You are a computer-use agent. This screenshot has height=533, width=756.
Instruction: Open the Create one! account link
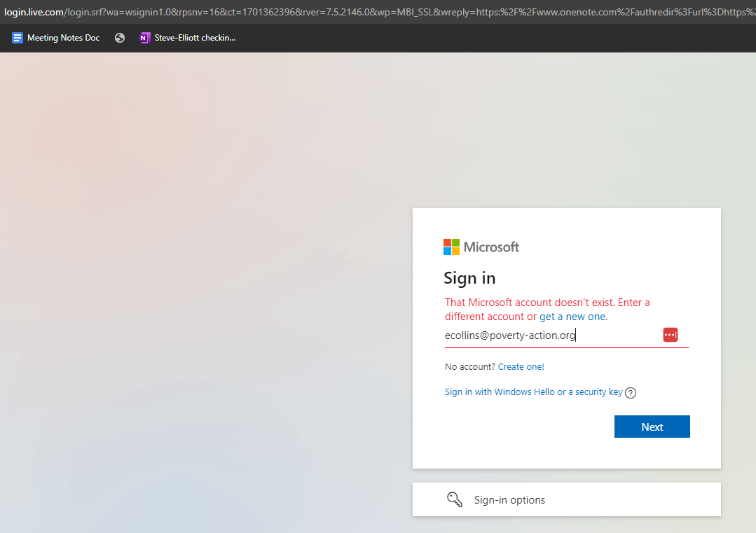point(521,366)
